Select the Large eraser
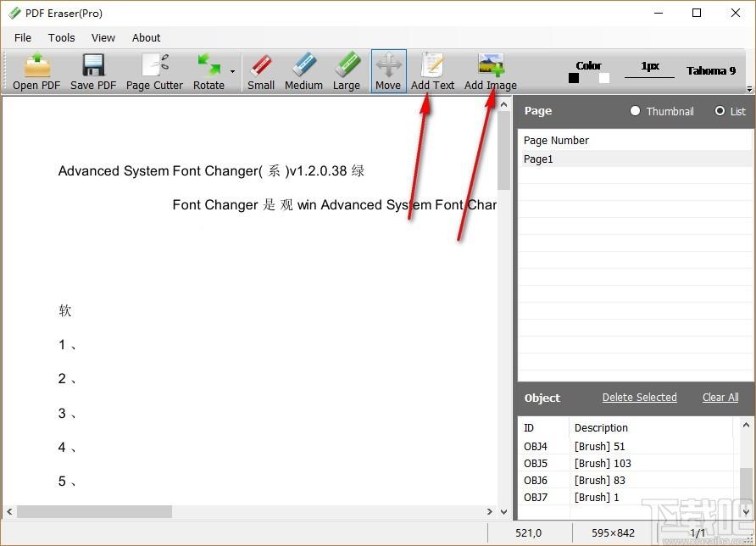This screenshot has height=546, width=756. (347, 72)
